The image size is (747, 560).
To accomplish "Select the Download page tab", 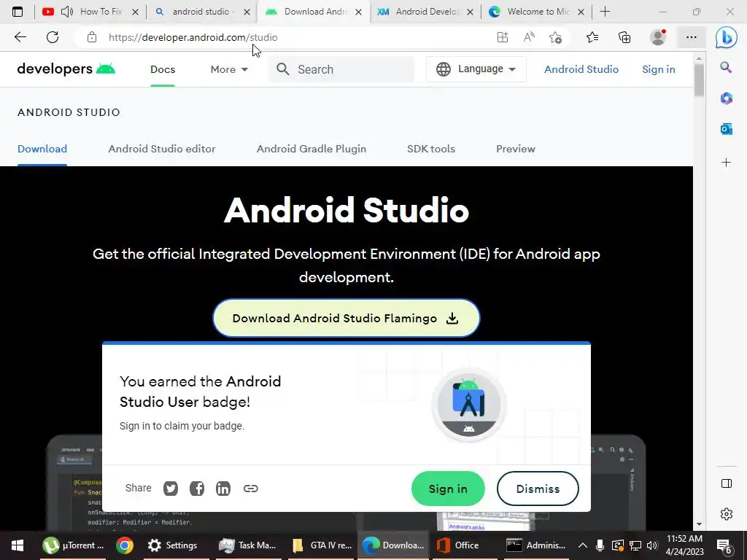I will [42, 149].
